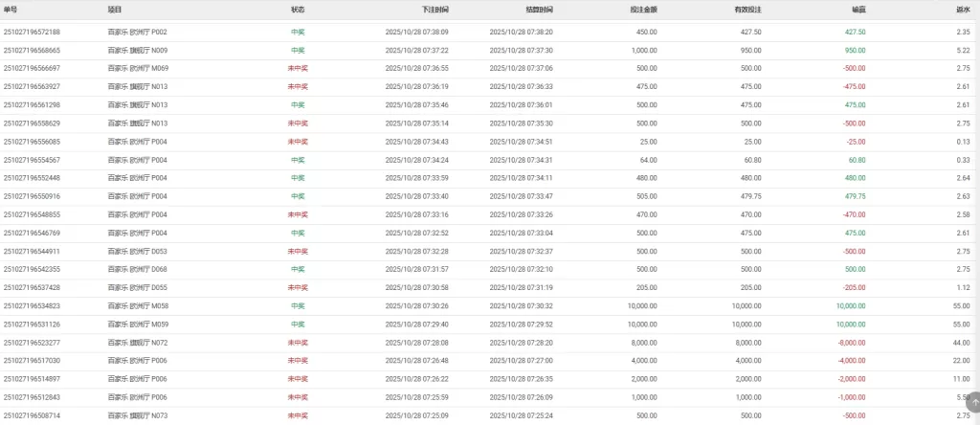Screen dimensions: 980x425
Task: Click the 44.00 rebate value
Action: 962,342
